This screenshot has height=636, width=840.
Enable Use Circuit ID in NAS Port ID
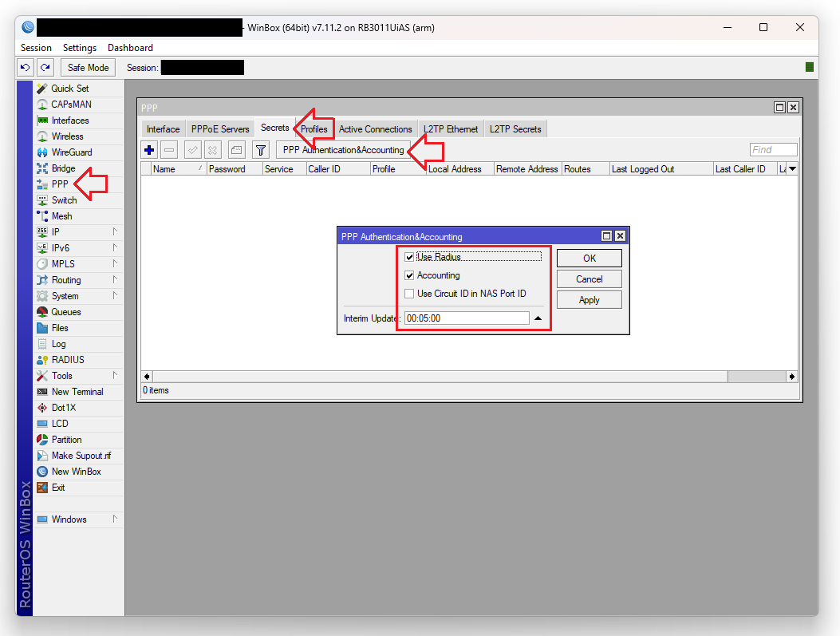pyautogui.click(x=409, y=294)
